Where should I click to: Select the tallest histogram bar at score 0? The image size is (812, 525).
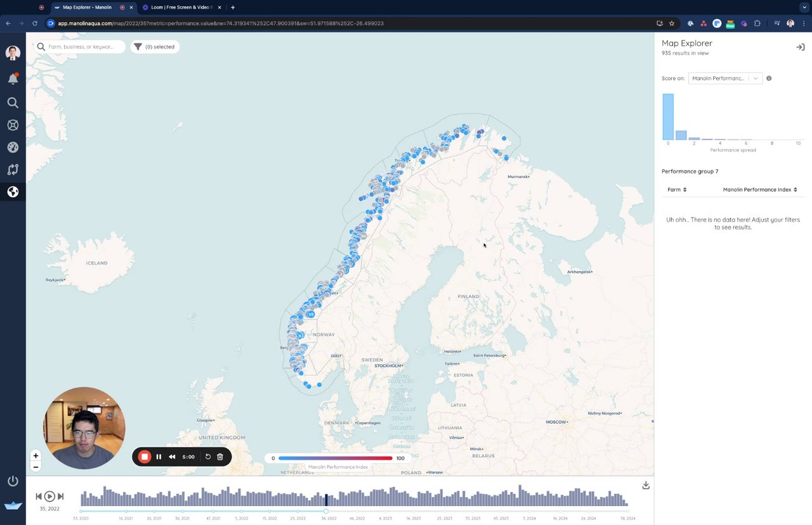pos(668,117)
